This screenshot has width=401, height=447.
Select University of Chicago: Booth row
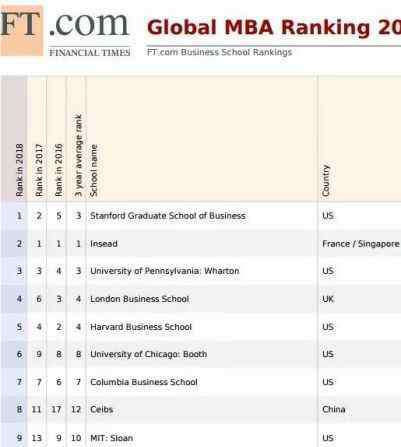pyautogui.click(x=200, y=354)
